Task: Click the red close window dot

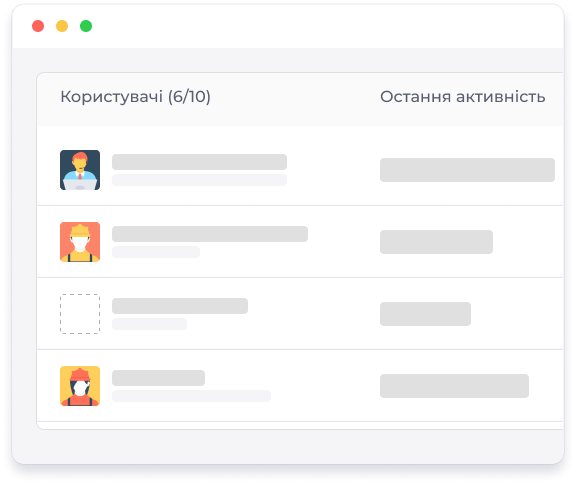Action: click(x=38, y=26)
